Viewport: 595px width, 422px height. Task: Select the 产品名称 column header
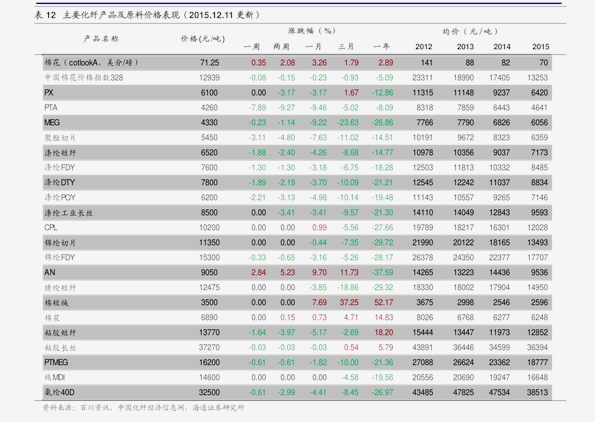pyautogui.click(x=101, y=38)
